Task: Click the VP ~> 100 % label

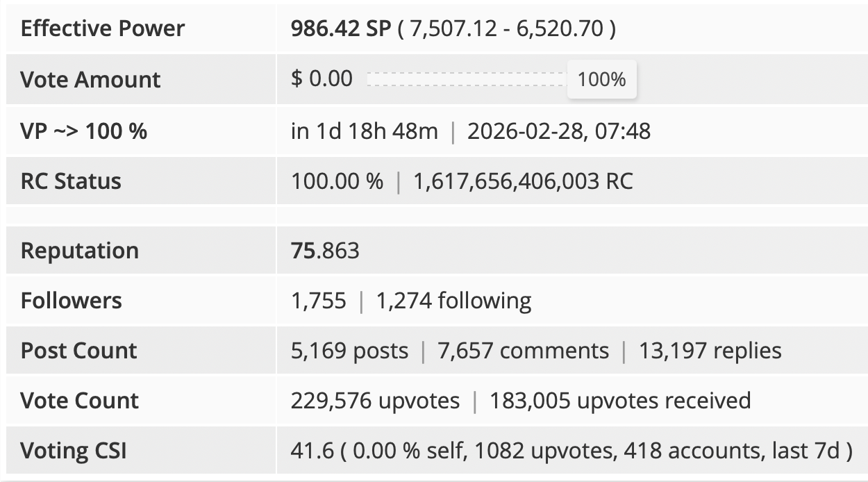Action: (x=83, y=131)
